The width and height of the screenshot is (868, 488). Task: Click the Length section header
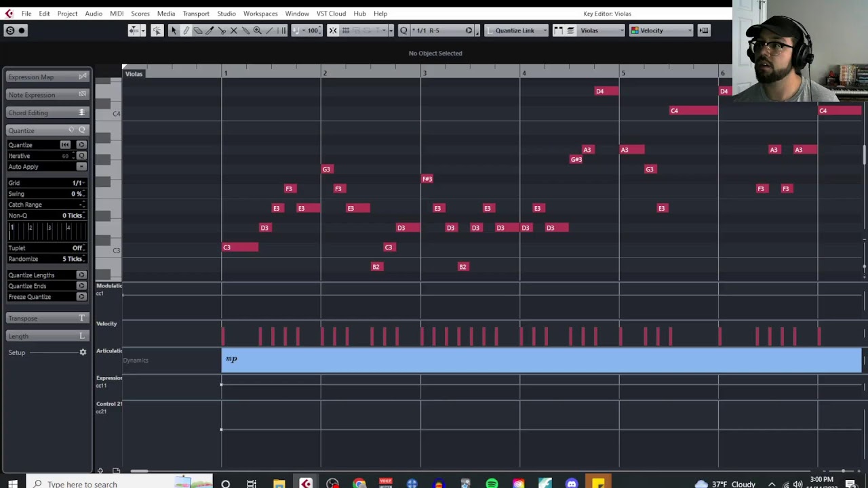coord(47,336)
